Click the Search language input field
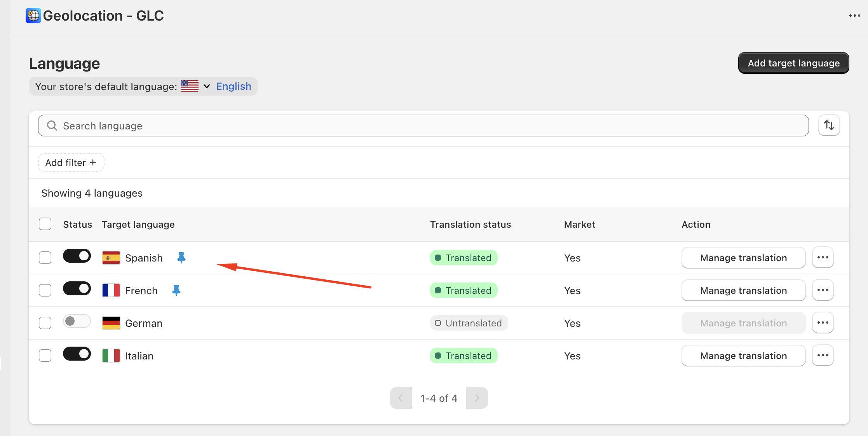 (x=424, y=126)
